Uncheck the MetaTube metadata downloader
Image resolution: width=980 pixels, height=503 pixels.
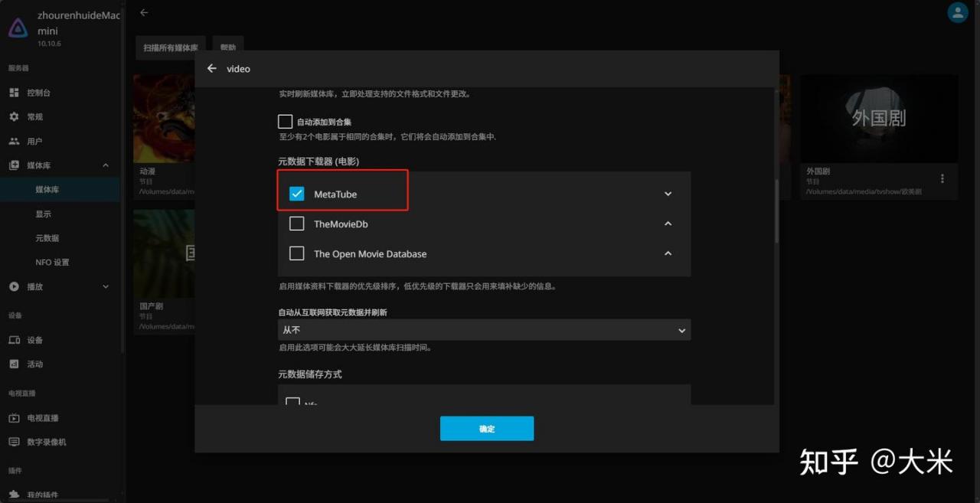[297, 194]
